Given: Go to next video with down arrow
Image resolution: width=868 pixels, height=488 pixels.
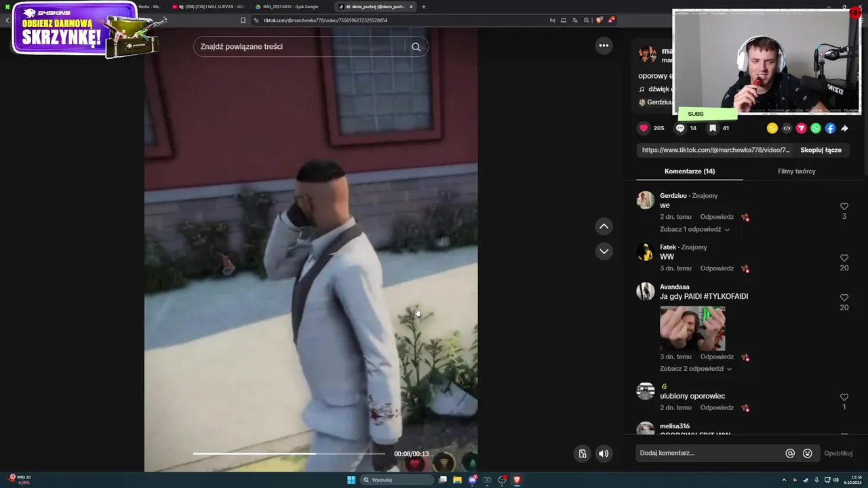Looking at the screenshot, I should coord(604,251).
